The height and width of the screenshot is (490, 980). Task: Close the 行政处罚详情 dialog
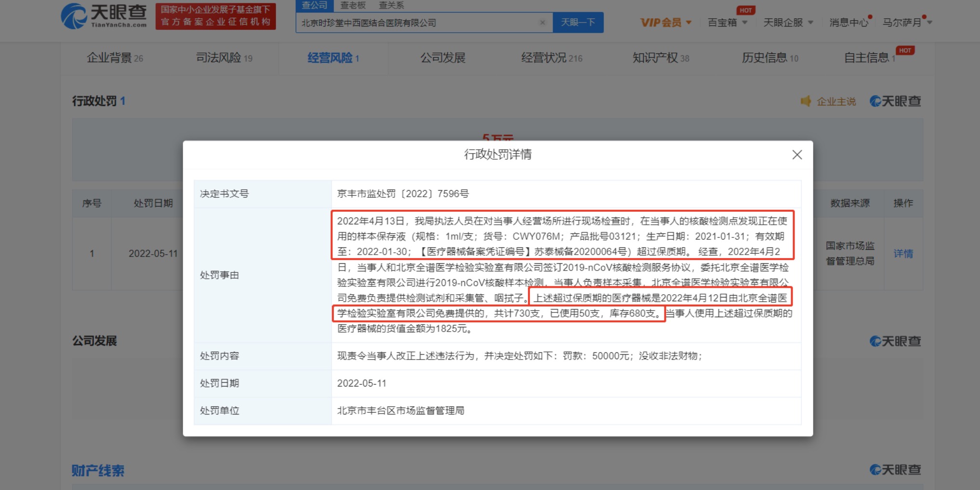[x=797, y=155]
